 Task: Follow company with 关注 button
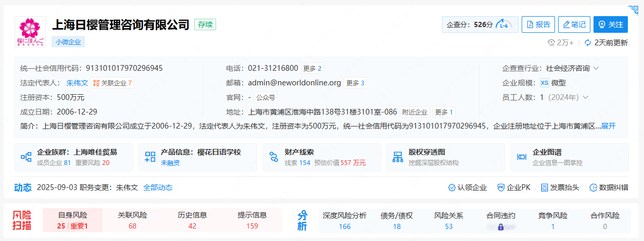pyautogui.click(x=611, y=24)
